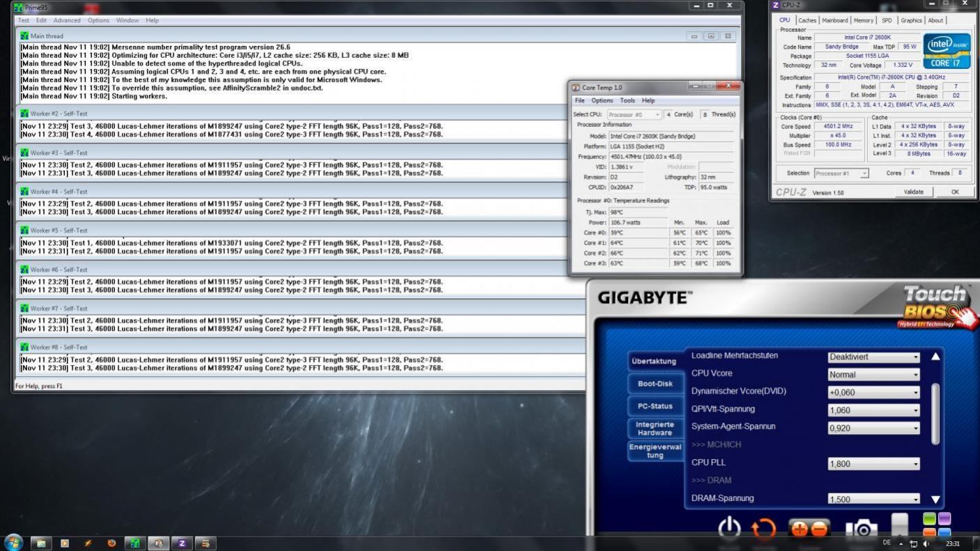Click the colored squares icon in TouchBIOS
This screenshot has height=551, width=980.
click(937, 525)
